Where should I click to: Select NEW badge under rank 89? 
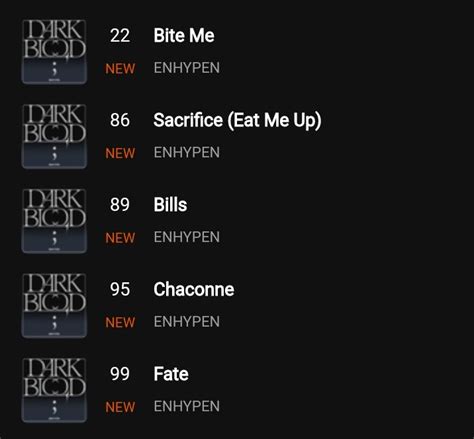pyautogui.click(x=120, y=238)
